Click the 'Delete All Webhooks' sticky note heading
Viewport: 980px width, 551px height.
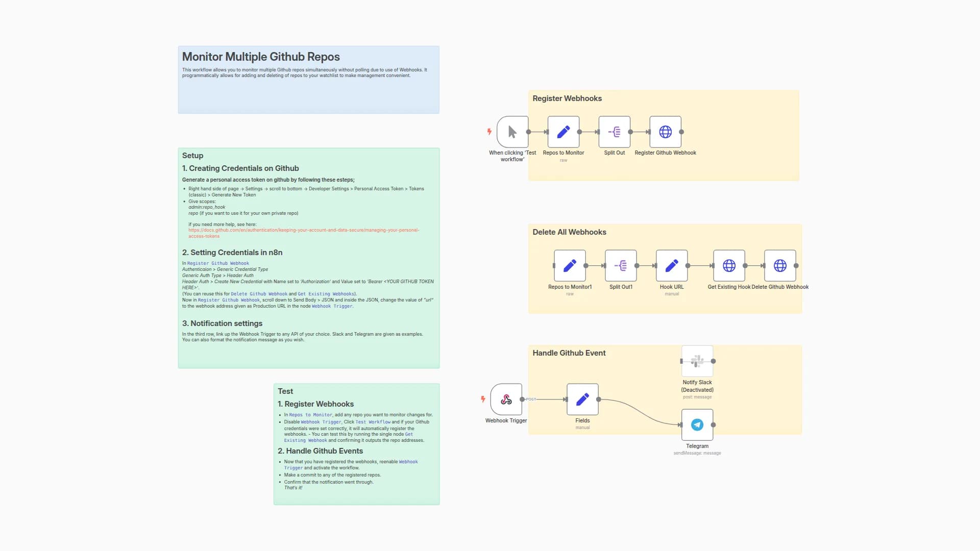pos(569,232)
